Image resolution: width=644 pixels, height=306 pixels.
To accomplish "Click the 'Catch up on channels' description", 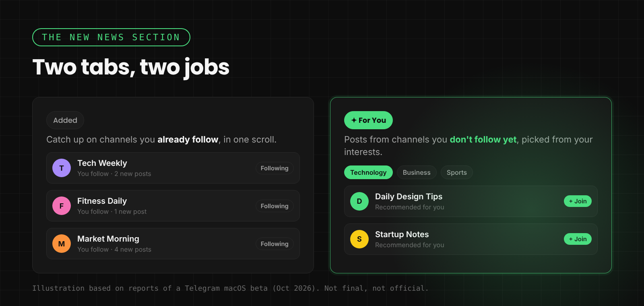I will (x=161, y=140).
